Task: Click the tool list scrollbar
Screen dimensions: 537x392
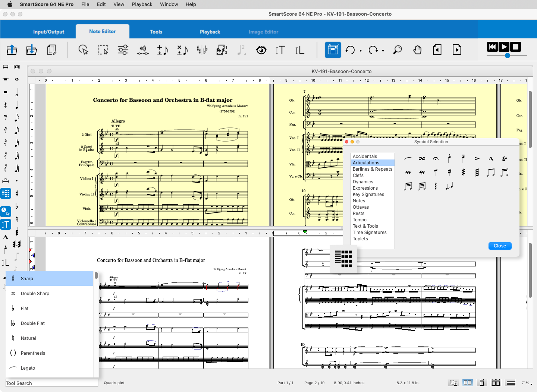Action: (96, 275)
